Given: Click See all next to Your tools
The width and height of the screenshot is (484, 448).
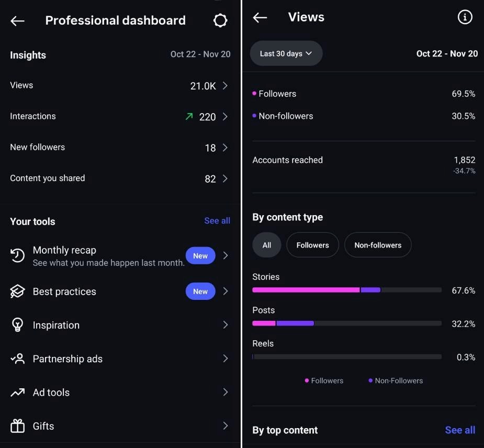Looking at the screenshot, I should (217, 221).
